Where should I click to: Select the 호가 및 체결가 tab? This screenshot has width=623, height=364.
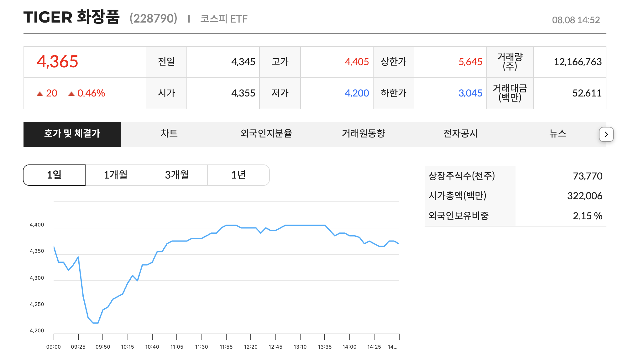pos(72,134)
